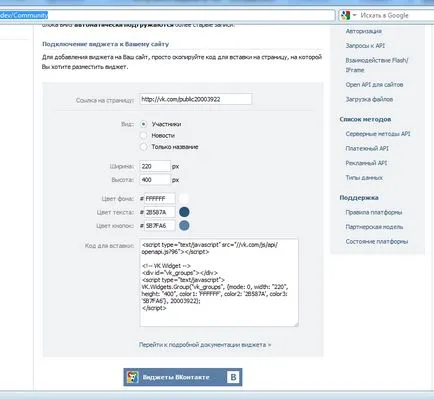The height and width of the screenshot is (399, 434).
Task: Open the Рекламный API link
Action: pos(366,163)
